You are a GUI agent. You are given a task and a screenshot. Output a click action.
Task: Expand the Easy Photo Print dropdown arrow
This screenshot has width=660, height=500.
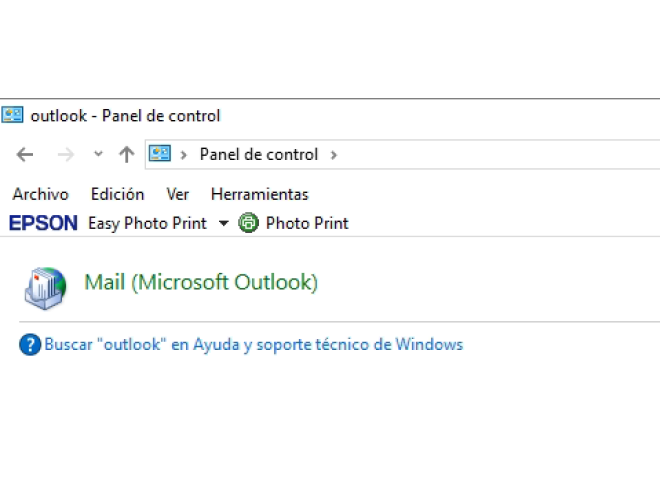(x=223, y=223)
